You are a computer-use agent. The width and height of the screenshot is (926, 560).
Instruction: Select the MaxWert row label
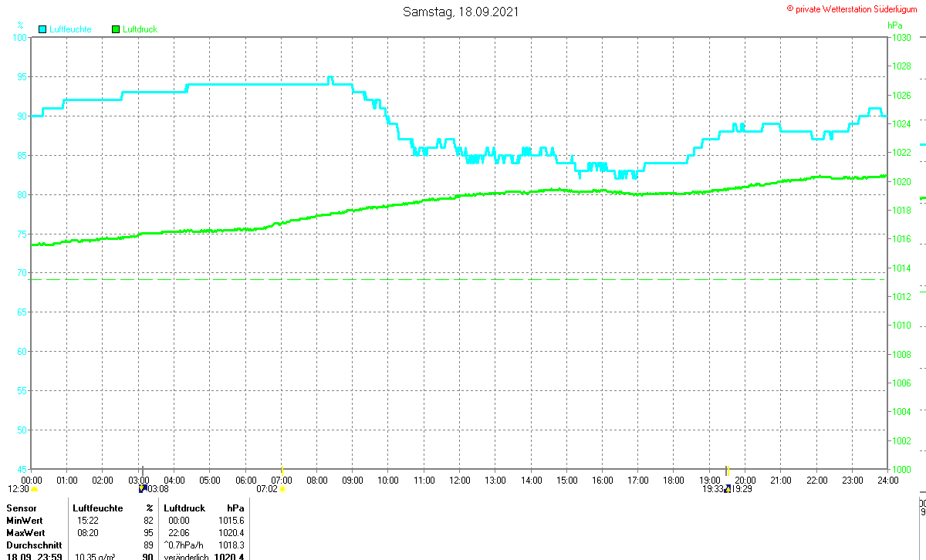pyautogui.click(x=25, y=533)
